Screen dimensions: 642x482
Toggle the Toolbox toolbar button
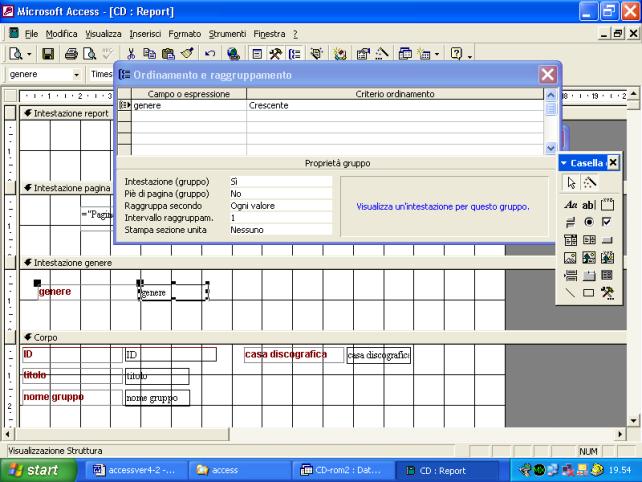click(276, 54)
